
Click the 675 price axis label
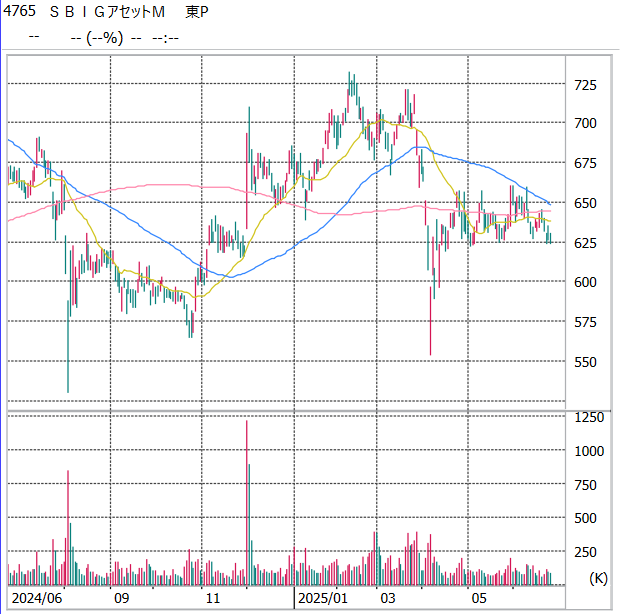[585, 163]
